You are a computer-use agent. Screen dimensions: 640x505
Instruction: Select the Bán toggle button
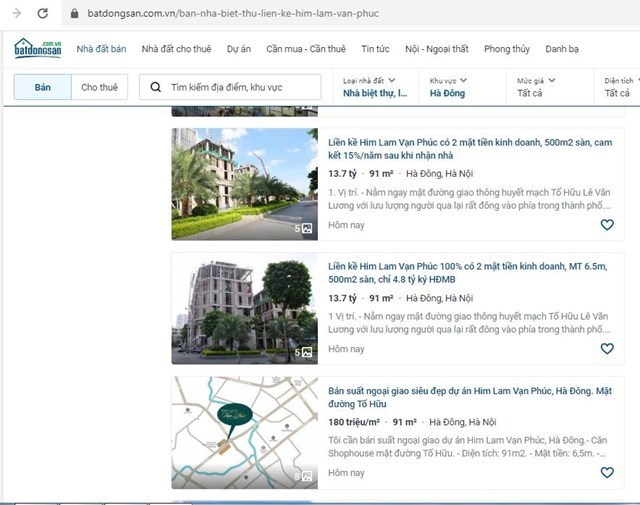coord(42,87)
